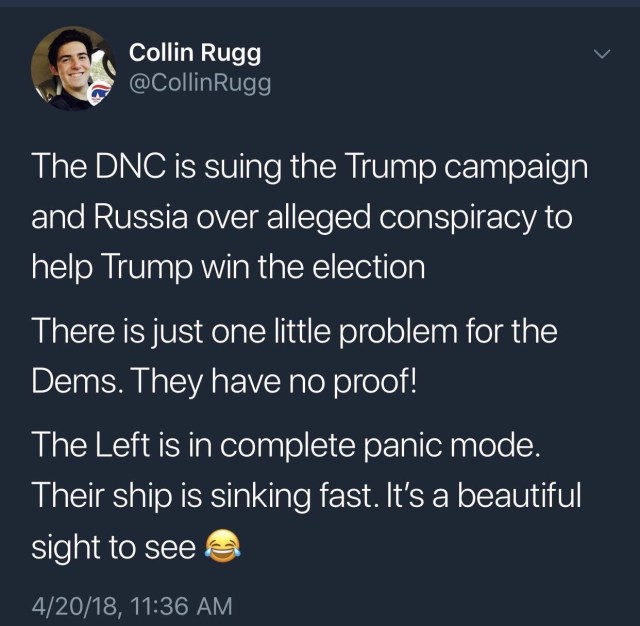640x626 pixels.
Task: Click the logo badge inside the avatar
Action: click(101, 94)
